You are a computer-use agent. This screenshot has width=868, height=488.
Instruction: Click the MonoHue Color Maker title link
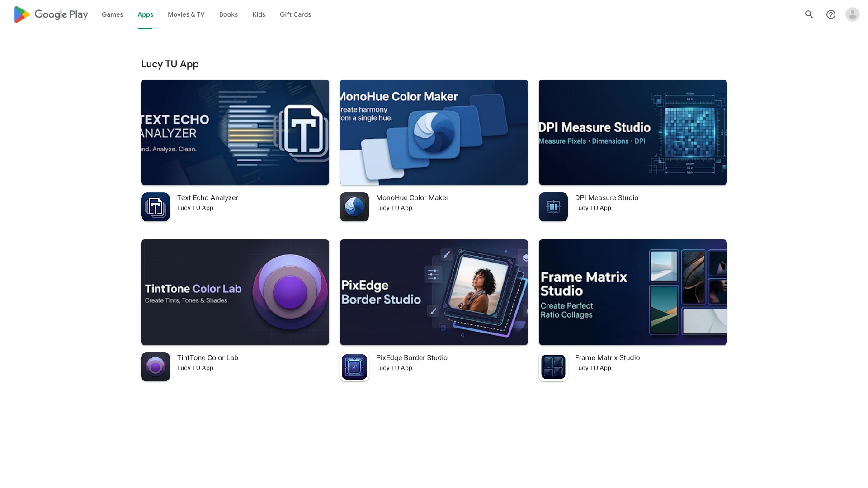[x=412, y=198]
